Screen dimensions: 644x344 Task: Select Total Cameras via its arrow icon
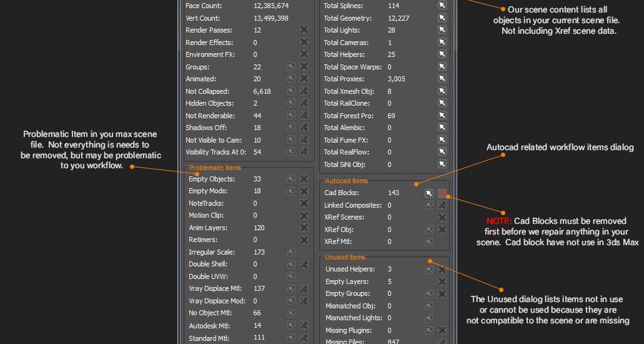pyautogui.click(x=442, y=43)
